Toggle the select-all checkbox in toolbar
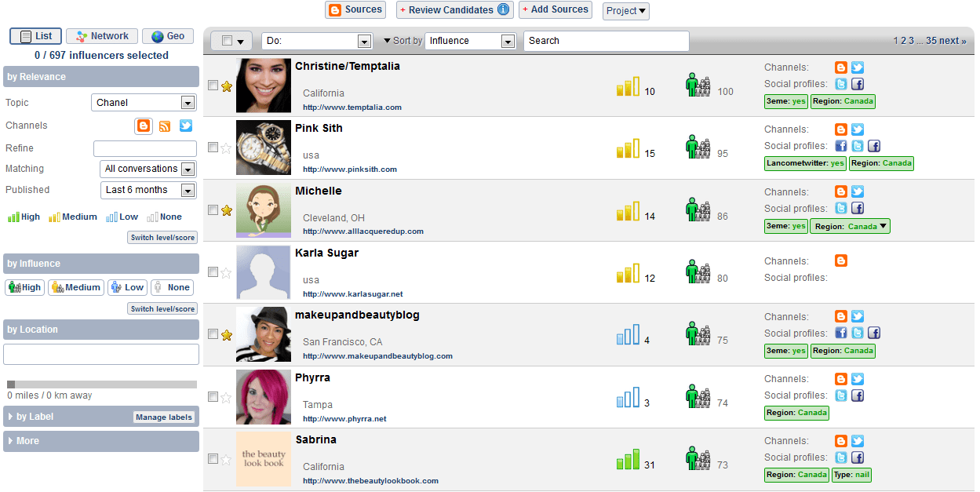This screenshot has height=492, width=980. pos(227,41)
